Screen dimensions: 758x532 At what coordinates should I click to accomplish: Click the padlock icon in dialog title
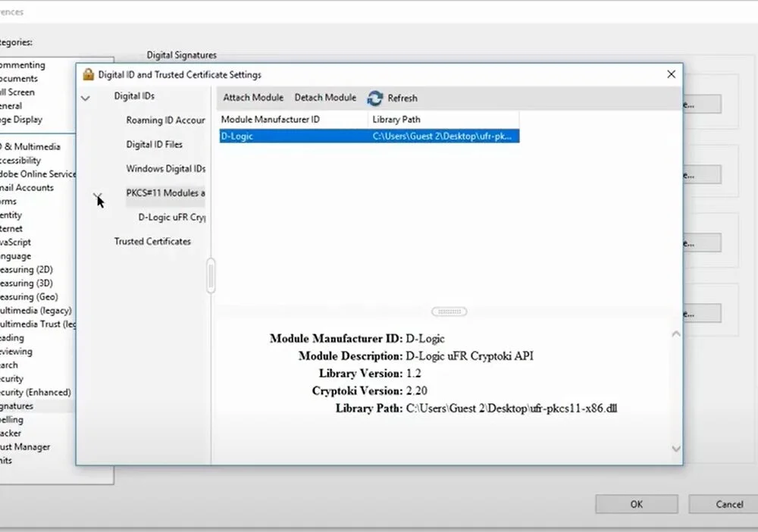click(x=88, y=74)
